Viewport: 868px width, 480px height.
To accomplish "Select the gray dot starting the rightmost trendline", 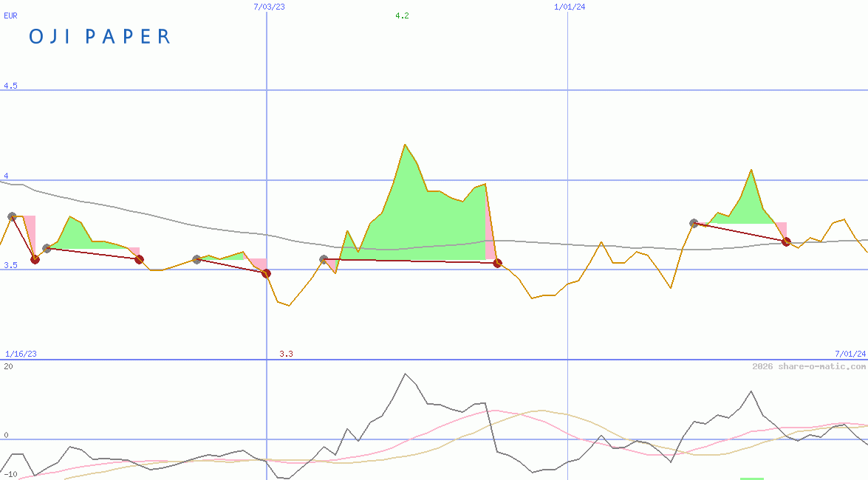I will point(693,222).
